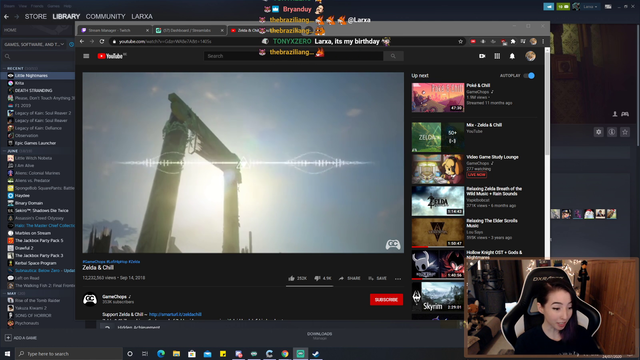Open Google Chrome from taskbar
Image resolution: width=640 pixels, height=360 pixels.
(x=285, y=353)
